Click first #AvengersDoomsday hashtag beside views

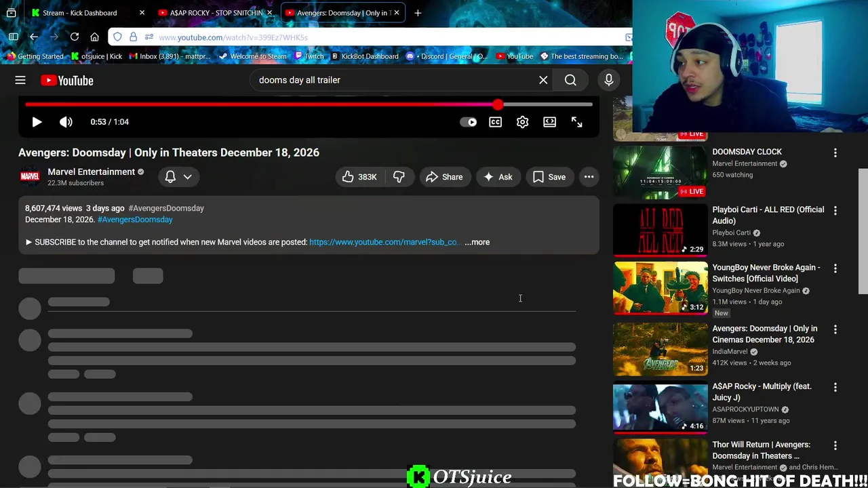coord(166,208)
